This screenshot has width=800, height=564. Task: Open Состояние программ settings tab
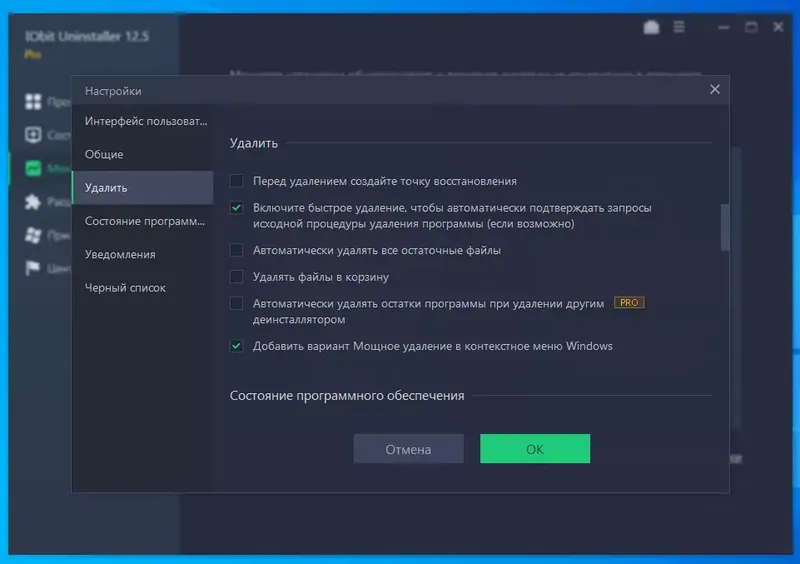143,221
